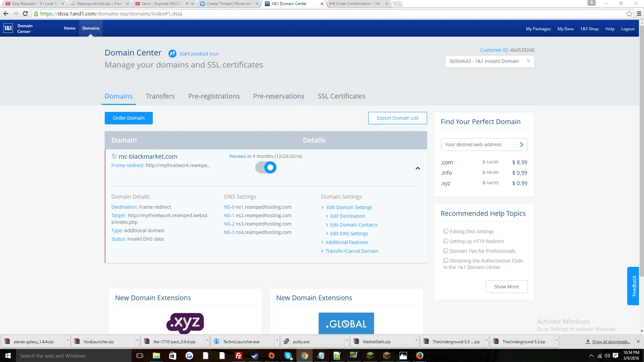Open the Editing DNS Settings help topic
Image resolution: width=644 pixels, height=362 pixels.
tap(472, 232)
